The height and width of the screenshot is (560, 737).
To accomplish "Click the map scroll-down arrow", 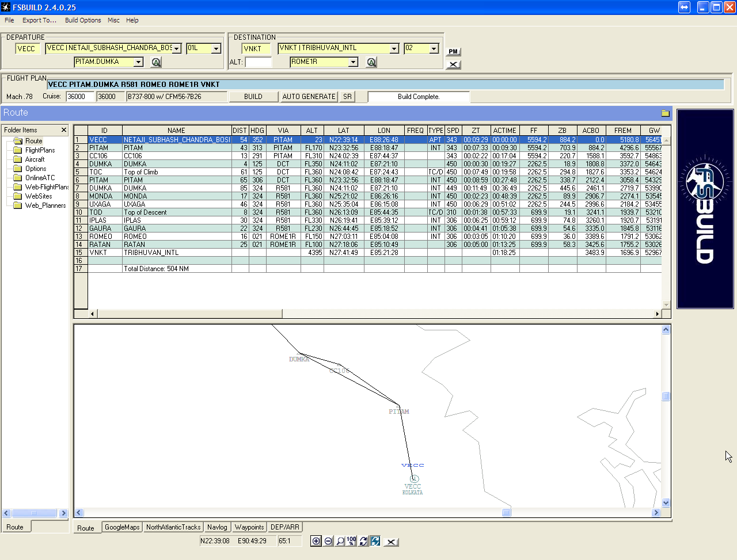I will [x=666, y=502].
